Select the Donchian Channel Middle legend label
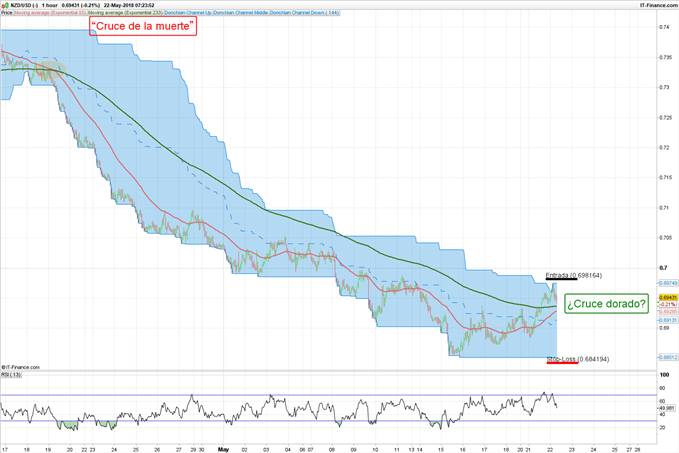 pyautogui.click(x=241, y=13)
